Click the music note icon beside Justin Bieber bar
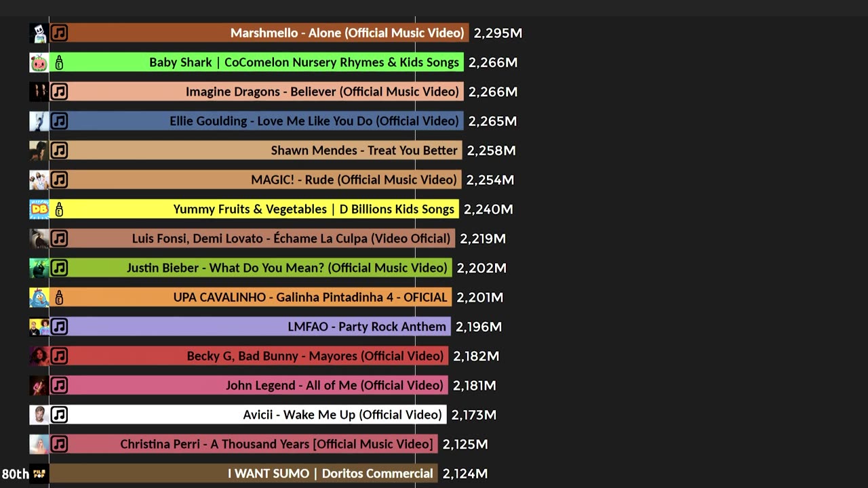 (x=59, y=268)
